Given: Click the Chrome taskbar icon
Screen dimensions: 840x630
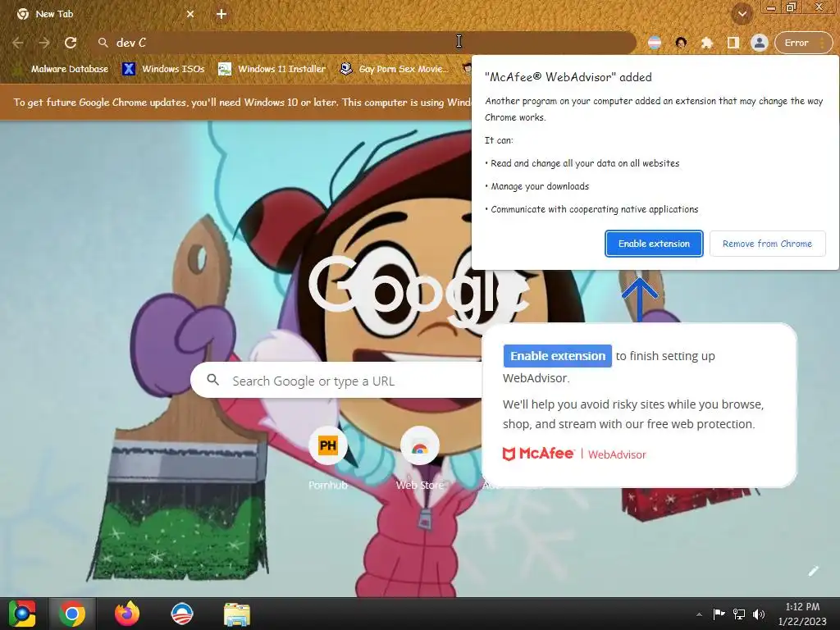Looking at the screenshot, I should click(72, 614).
